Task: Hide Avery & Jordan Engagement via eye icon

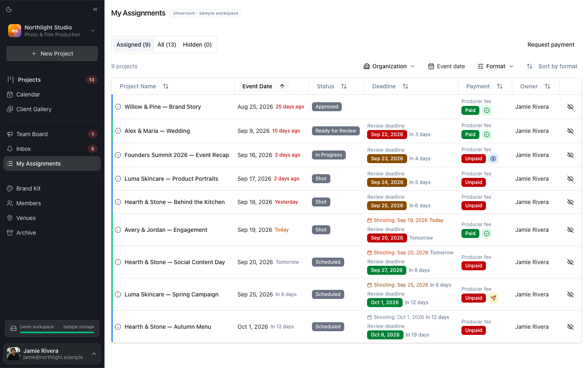Action: click(570, 230)
